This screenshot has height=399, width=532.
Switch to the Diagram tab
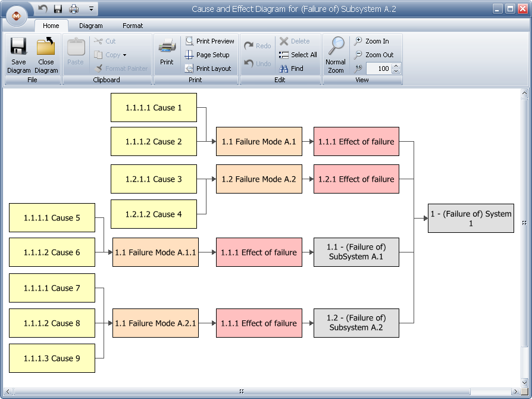(91, 26)
